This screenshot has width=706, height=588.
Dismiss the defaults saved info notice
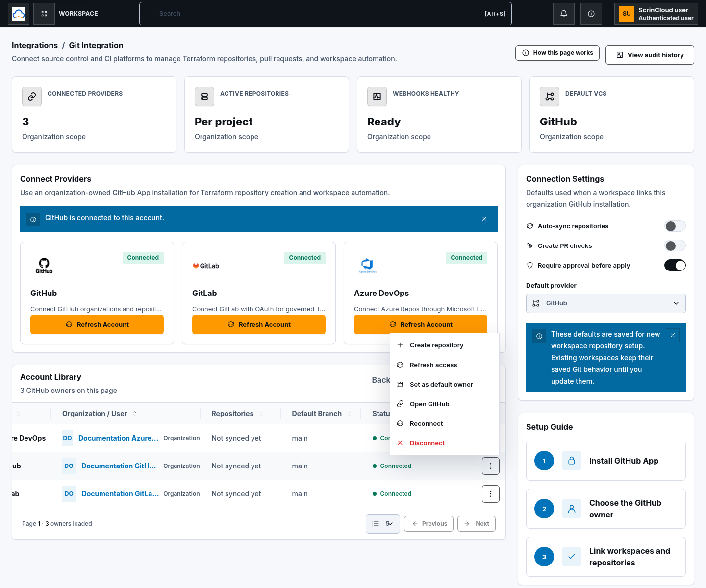pos(673,335)
